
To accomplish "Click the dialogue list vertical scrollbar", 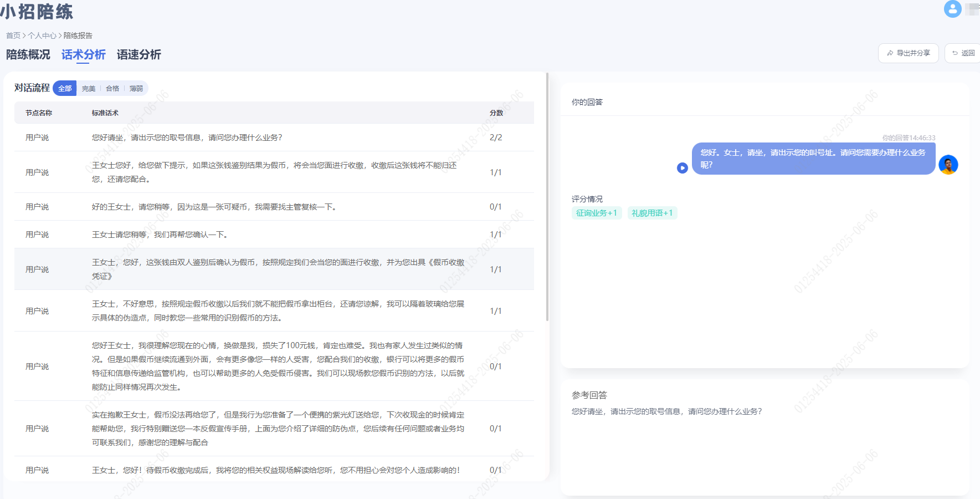I will point(547,197).
